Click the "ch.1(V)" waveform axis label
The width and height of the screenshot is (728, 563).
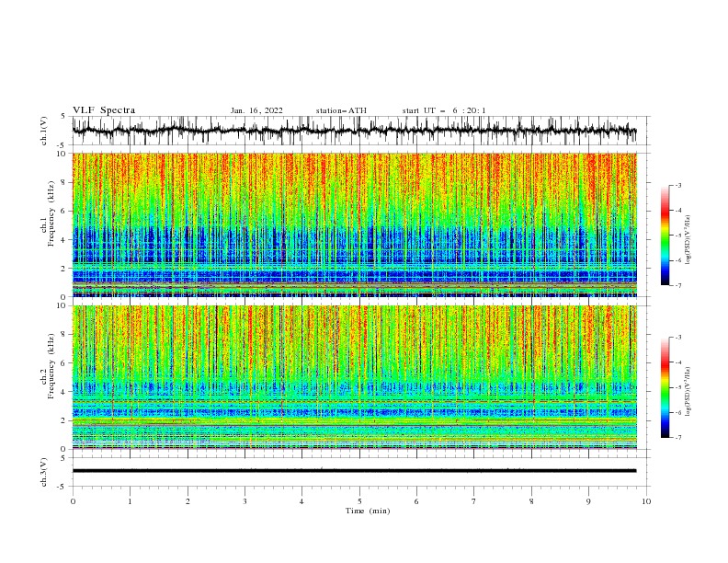[x=44, y=131]
